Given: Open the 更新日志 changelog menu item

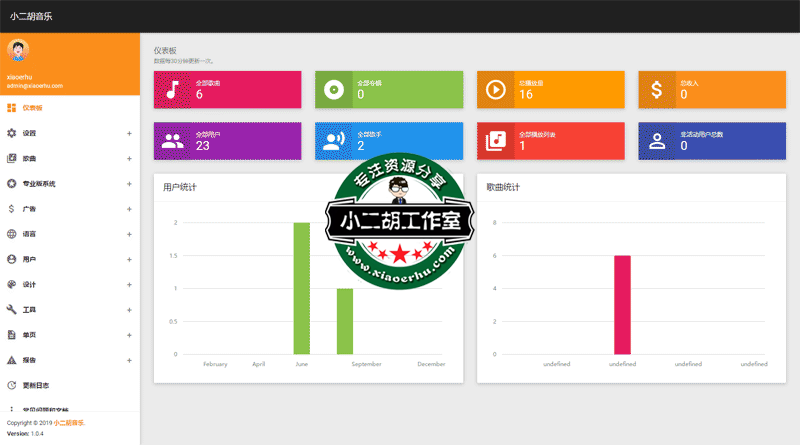Looking at the screenshot, I should tap(36, 385).
